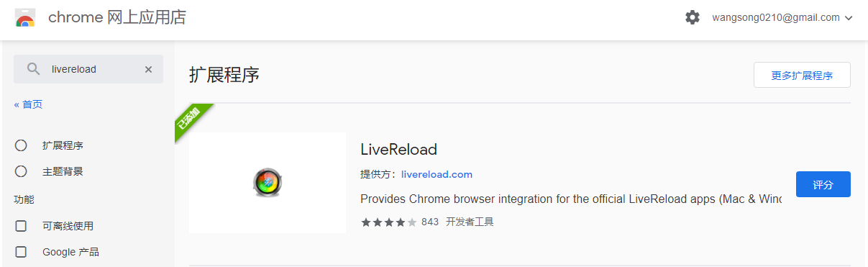Click the search magnifier icon

[x=33, y=69]
